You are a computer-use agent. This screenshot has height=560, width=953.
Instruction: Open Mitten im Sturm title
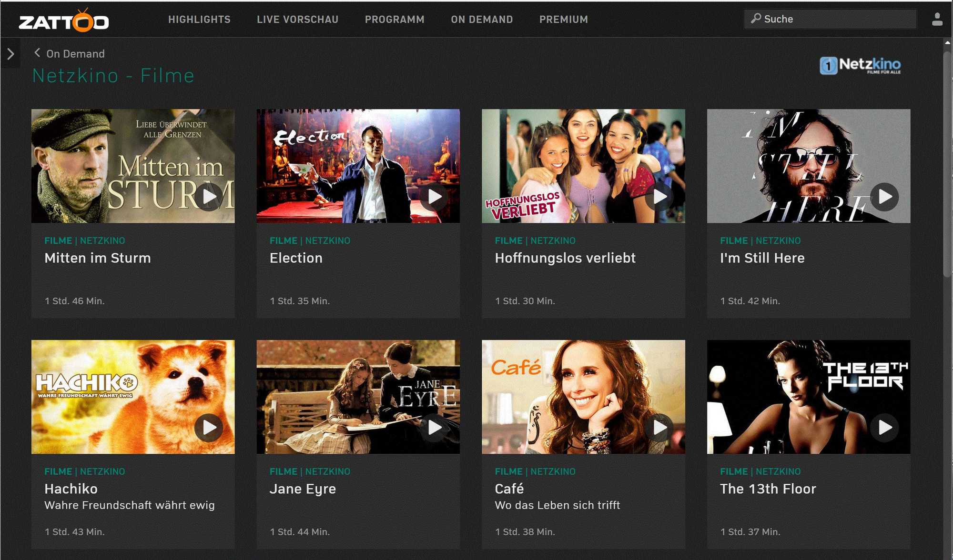(x=98, y=258)
